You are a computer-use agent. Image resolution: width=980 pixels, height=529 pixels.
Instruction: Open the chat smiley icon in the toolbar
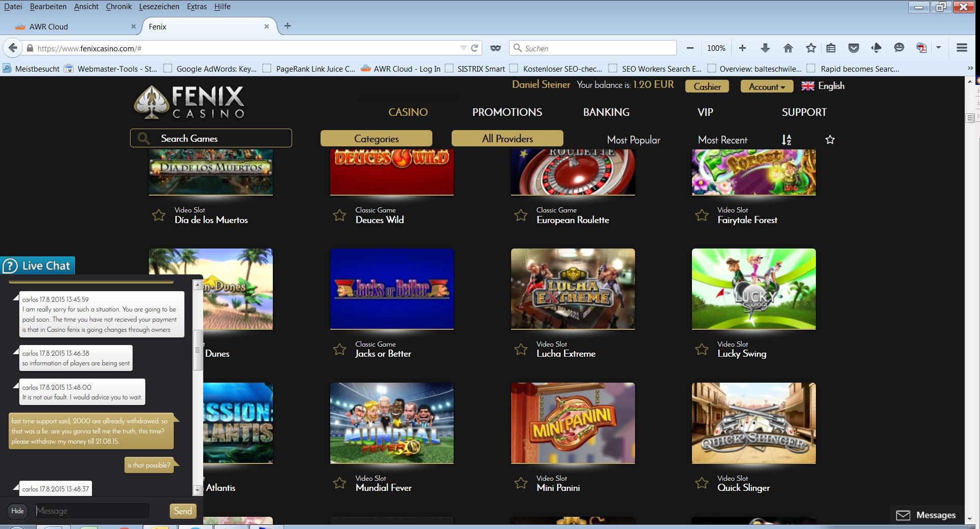pos(899,48)
